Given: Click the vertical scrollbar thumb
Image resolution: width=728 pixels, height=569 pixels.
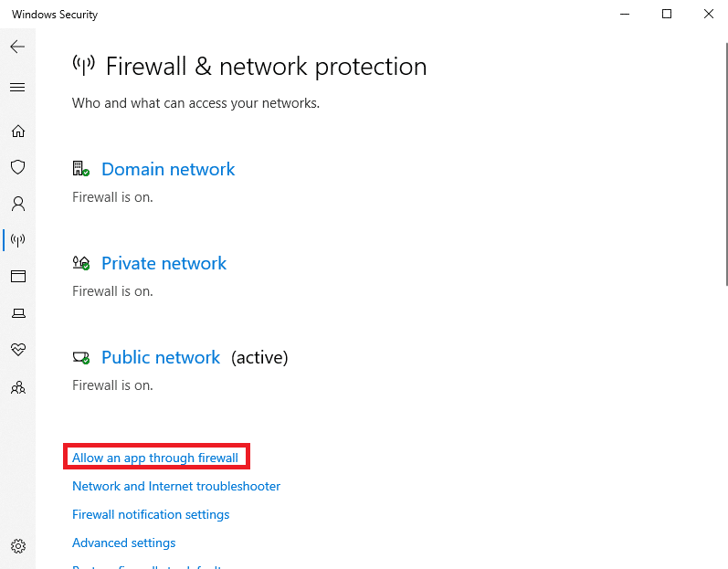Looking at the screenshot, I should [x=726, y=164].
